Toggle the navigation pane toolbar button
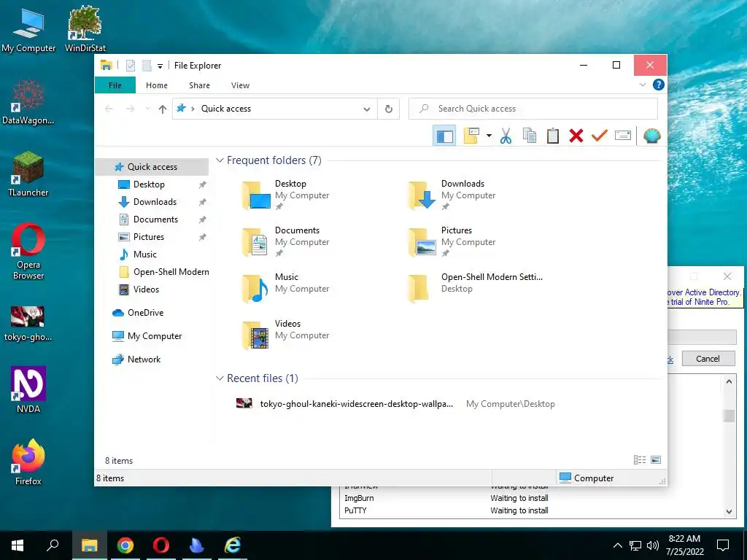 point(444,136)
